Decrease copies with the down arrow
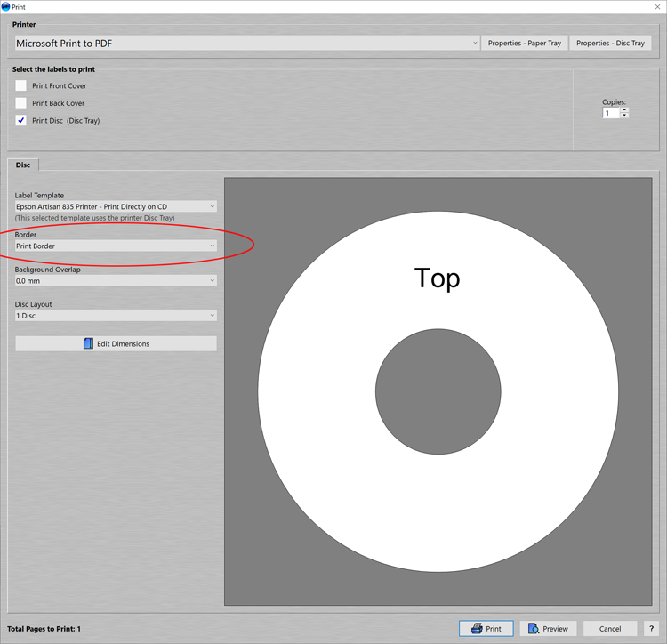Screen dimensions: 667x644 (x=624, y=117)
